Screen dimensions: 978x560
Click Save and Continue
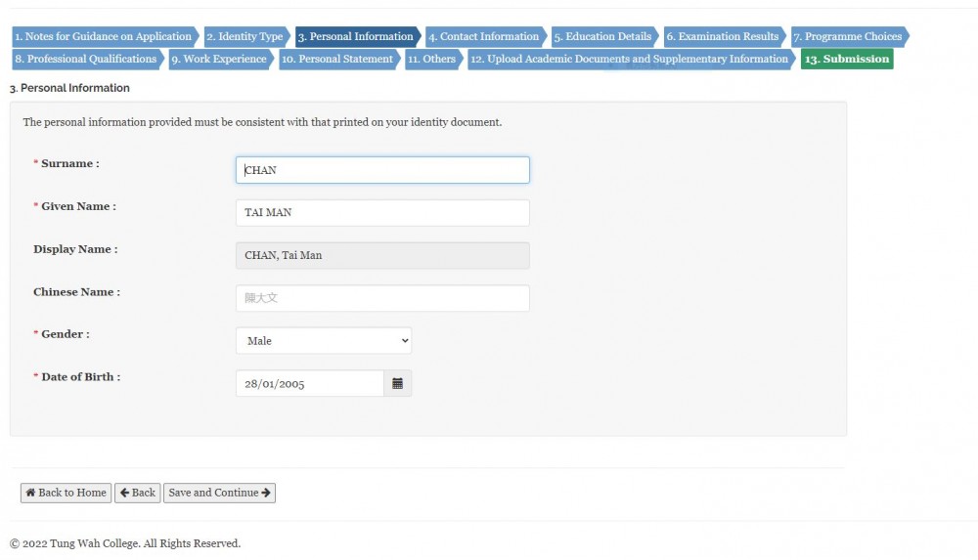tap(219, 494)
